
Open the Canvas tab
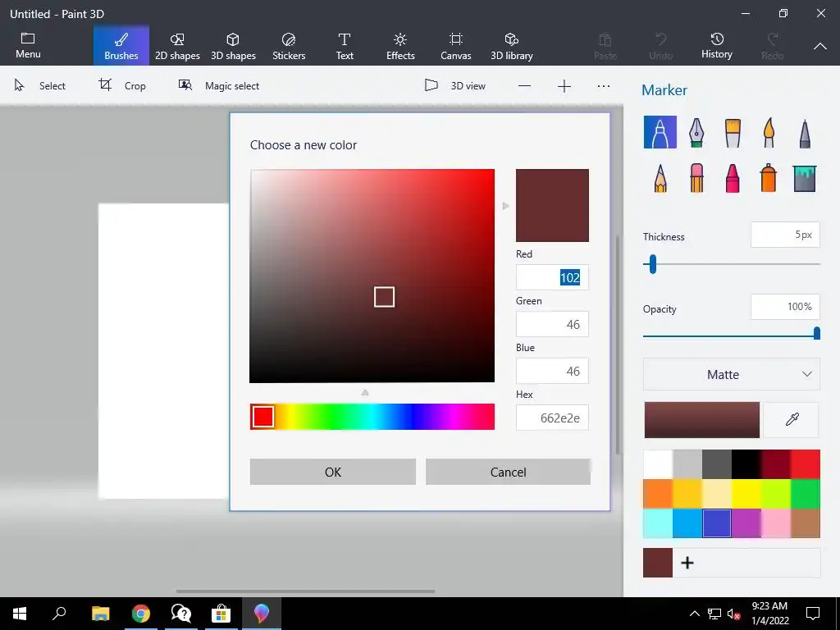point(456,46)
